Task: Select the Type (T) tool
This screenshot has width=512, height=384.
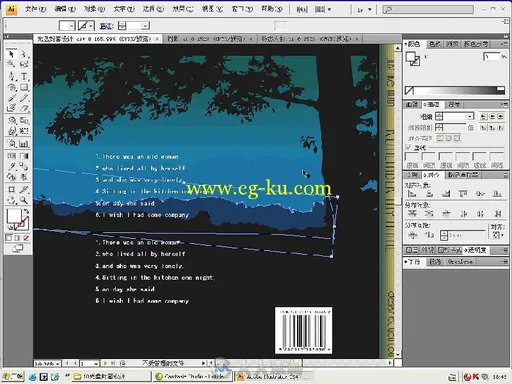Action: point(24,76)
